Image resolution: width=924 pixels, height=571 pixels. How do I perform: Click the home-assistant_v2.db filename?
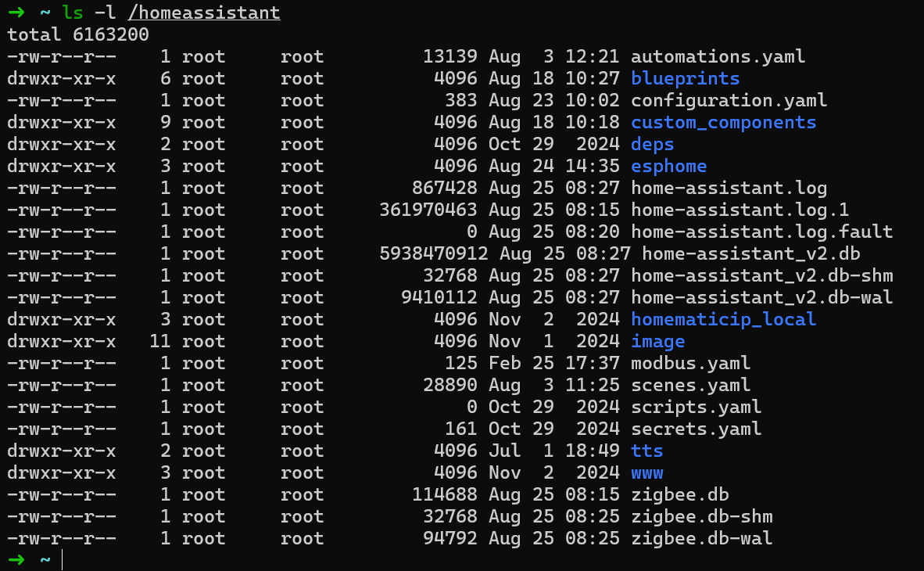(750, 253)
